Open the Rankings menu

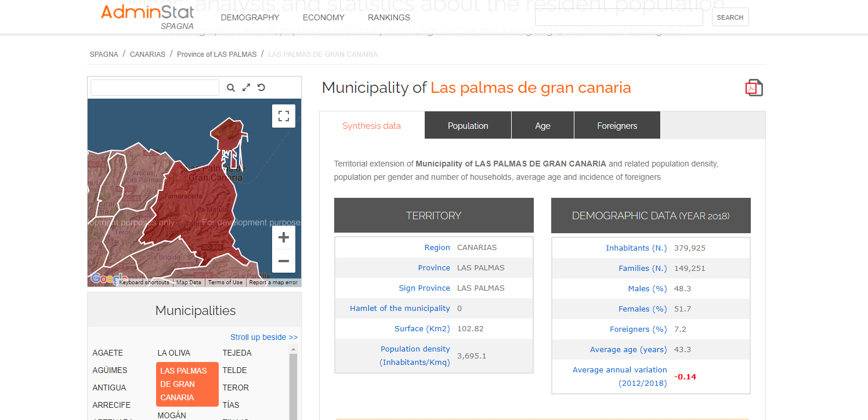(x=389, y=17)
